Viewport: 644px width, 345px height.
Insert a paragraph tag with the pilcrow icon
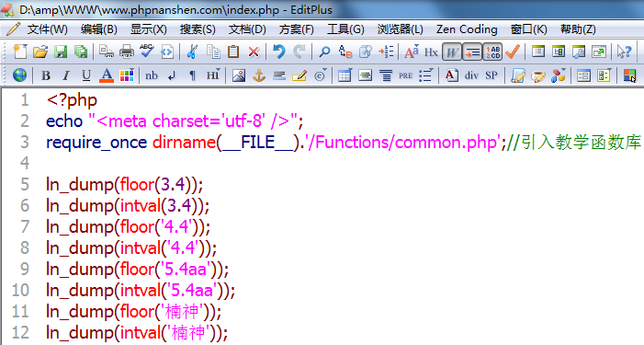[x=192, y=75]
